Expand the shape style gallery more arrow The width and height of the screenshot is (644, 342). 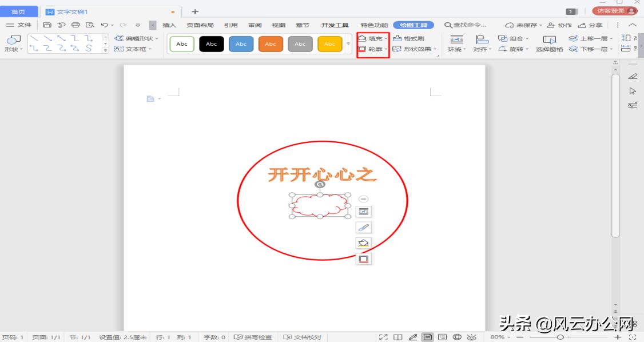click(x=349, y=43)
